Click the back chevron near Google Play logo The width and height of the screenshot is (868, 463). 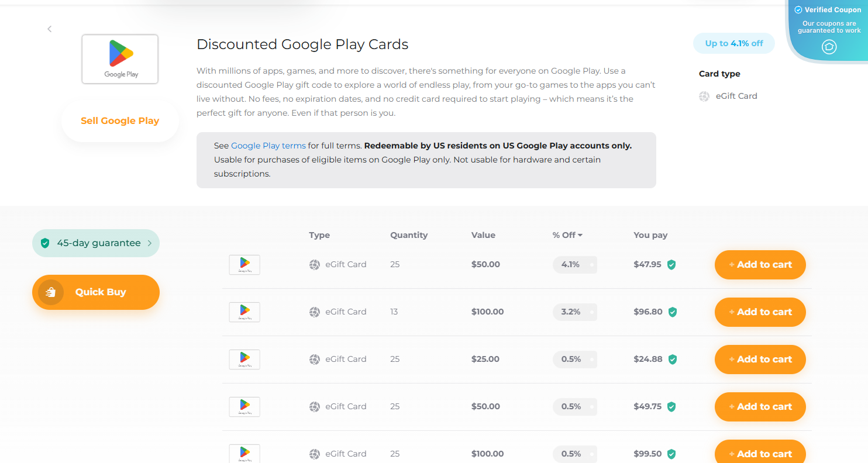[x=49, y=29]
